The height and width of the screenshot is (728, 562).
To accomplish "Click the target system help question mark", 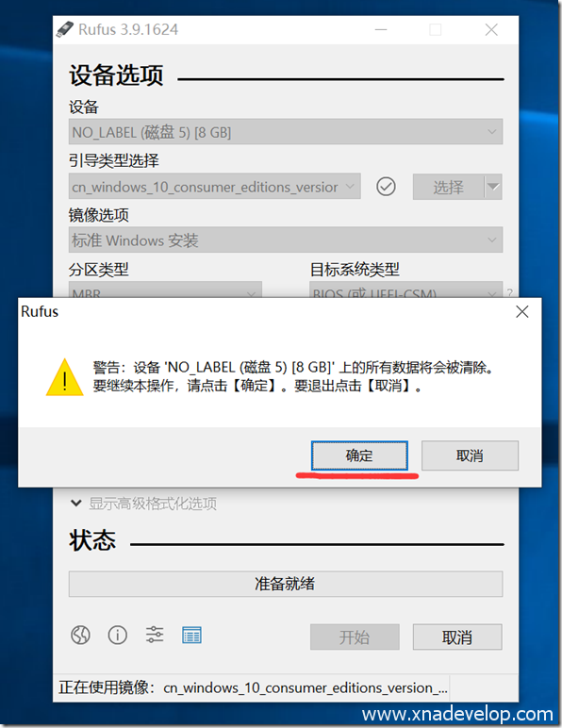I will click(x=510, y=292).
